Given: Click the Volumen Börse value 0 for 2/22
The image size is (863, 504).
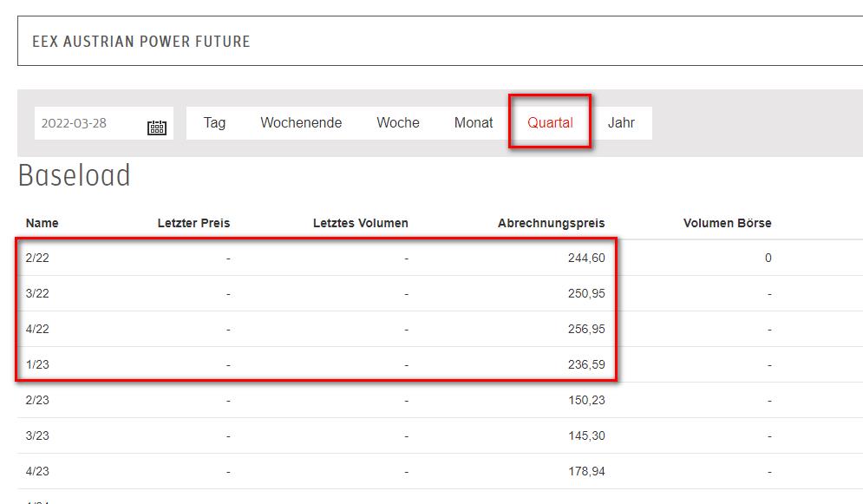Looking at the screenshot, I should coord(768,258).
